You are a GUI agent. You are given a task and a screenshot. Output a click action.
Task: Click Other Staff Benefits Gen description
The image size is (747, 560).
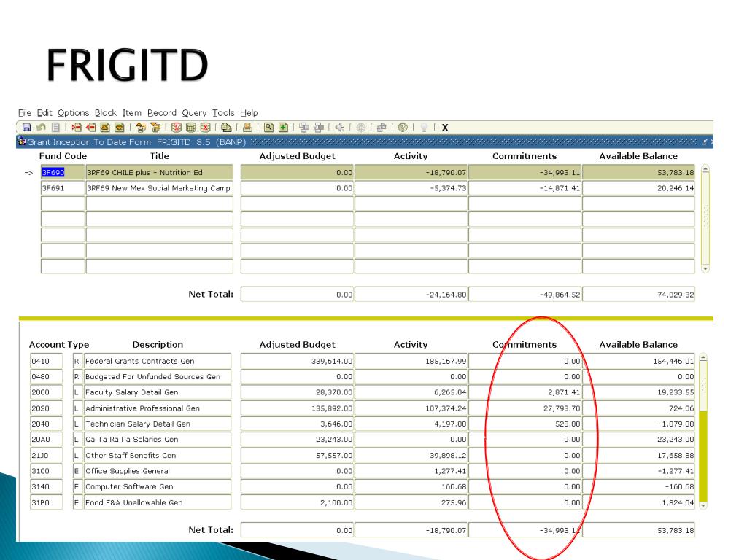(158, 455)
